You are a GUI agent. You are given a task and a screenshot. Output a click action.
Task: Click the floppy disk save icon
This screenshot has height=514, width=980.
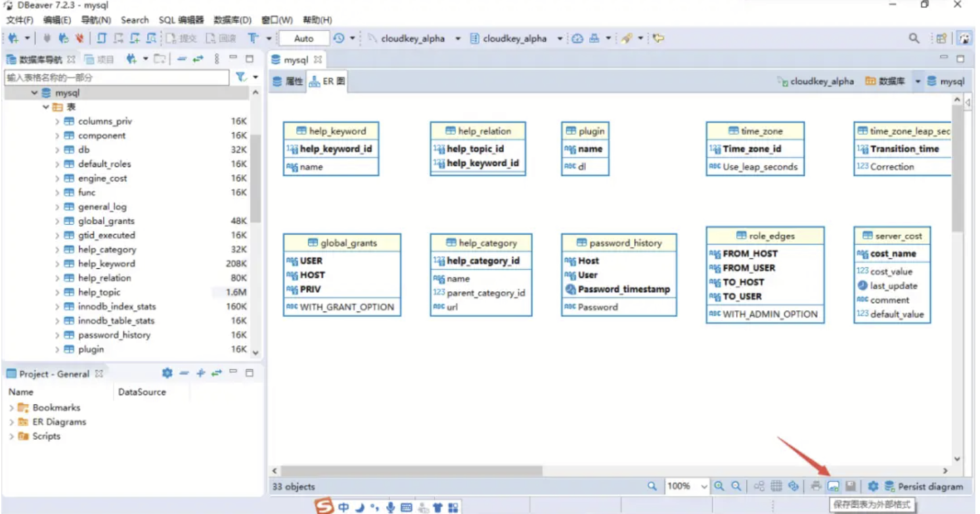pyautogui.click(x=851, y=486)
